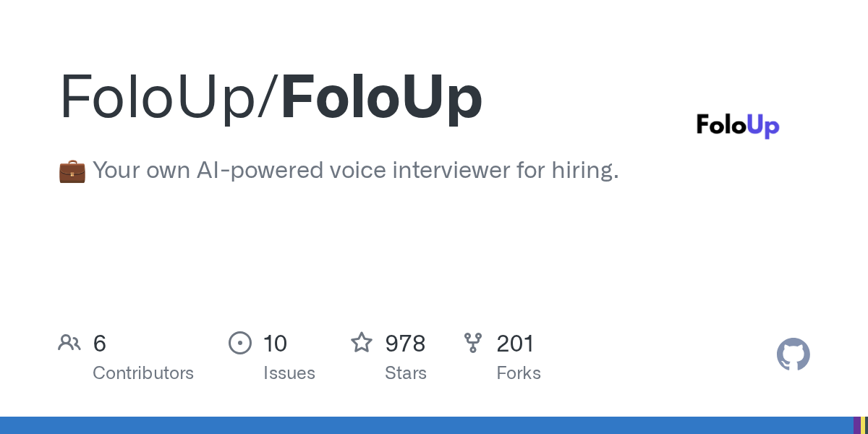Select the AI-powered voice interviewer description
This screenshot has width=868, height=434.
point(355,171)
